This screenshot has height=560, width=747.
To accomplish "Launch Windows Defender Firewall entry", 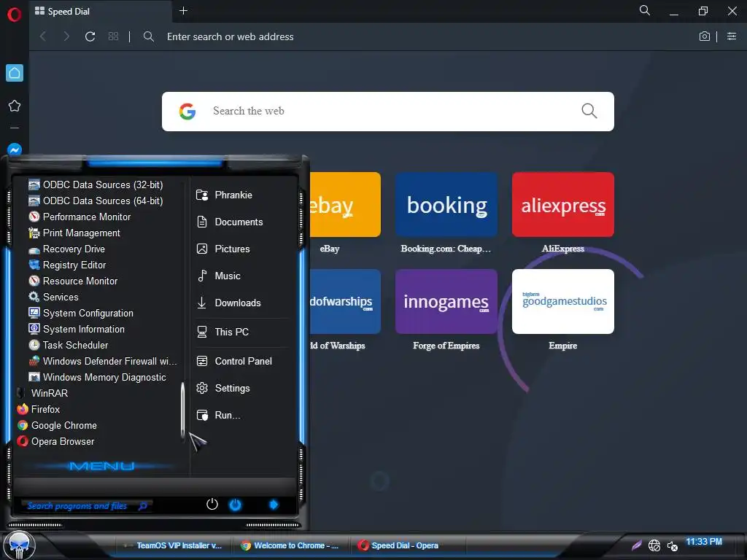I will (102, 362).
